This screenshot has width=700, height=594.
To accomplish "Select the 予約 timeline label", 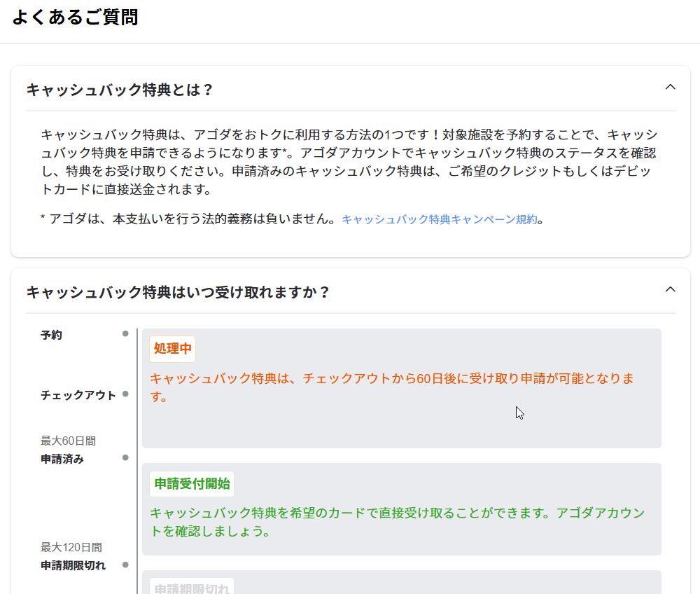I will [x=51, y=335].
